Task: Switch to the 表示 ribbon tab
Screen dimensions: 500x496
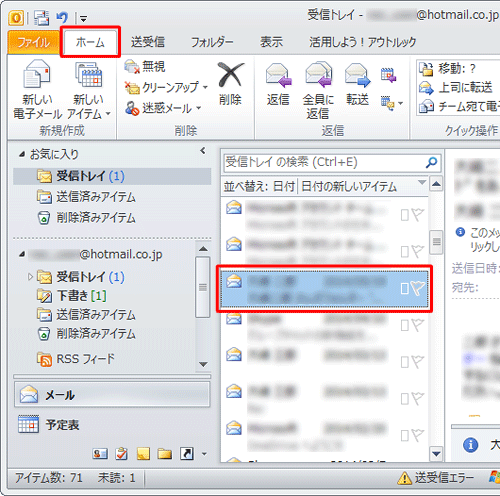Action: 271,42
